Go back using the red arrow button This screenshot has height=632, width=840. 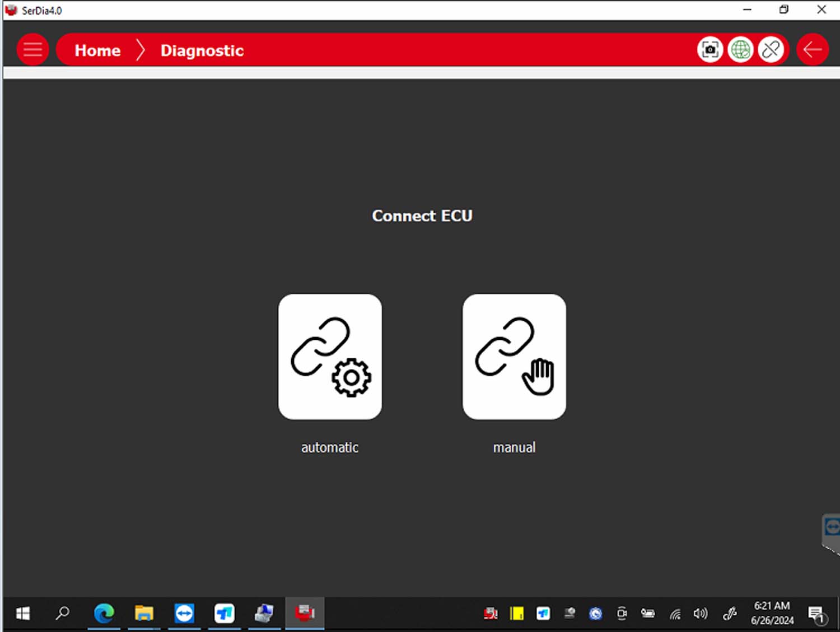click(812, 50)
